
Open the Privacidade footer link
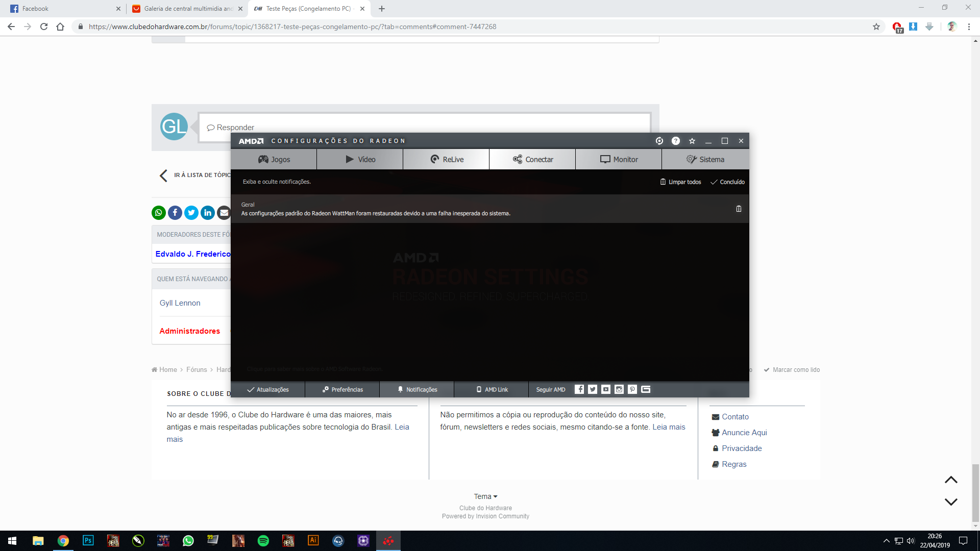737,448
